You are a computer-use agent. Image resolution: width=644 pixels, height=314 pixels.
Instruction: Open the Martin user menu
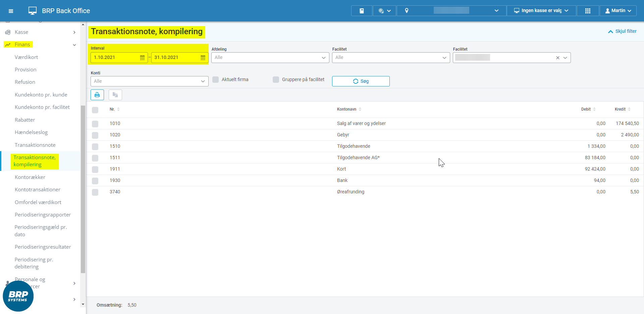point(618,11)
